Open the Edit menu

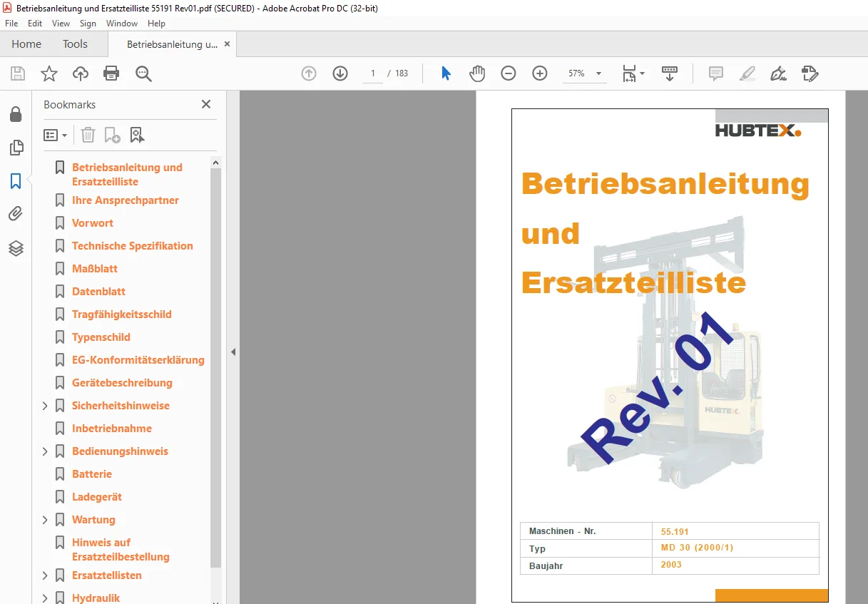[x=35, y=24]
